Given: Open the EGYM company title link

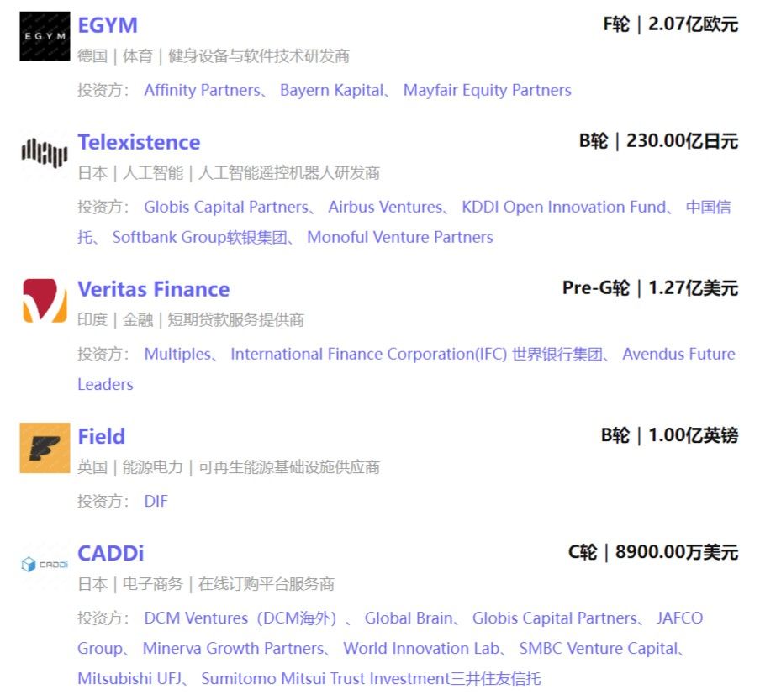Looking at the screenshot, I should (x=108, y=25).
